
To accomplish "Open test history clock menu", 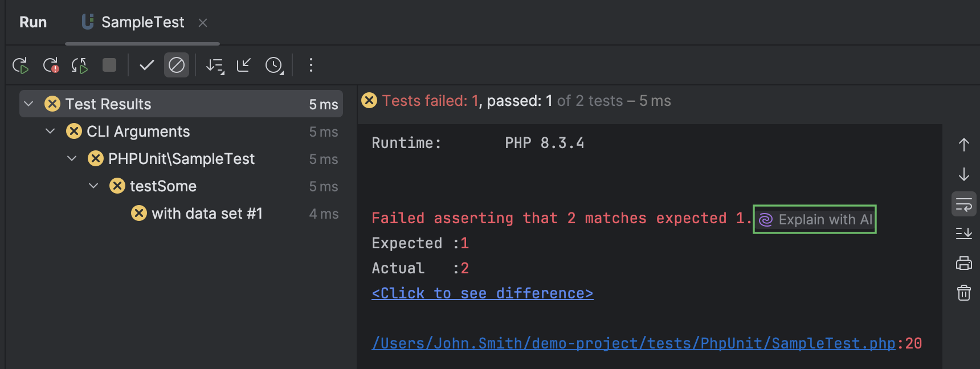I will coord(274,65).
